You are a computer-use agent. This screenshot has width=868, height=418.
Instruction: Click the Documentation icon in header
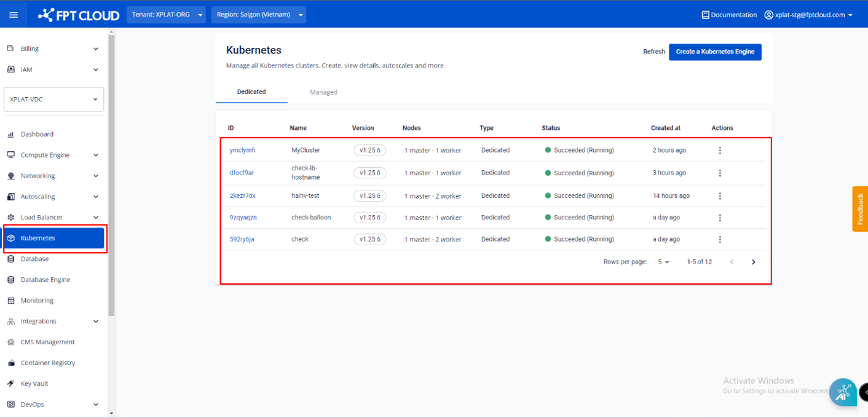pos(705,15)
